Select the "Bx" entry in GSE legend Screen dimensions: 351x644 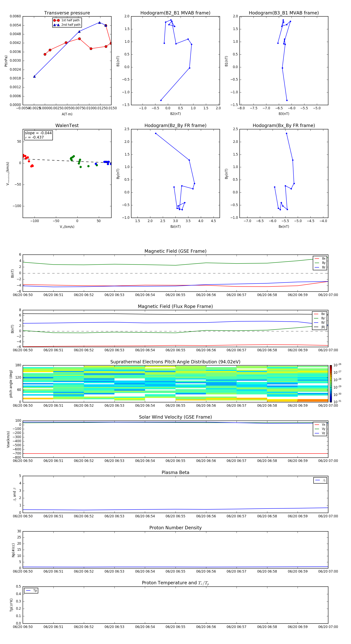pyautogui.click(x=320, y=259)
